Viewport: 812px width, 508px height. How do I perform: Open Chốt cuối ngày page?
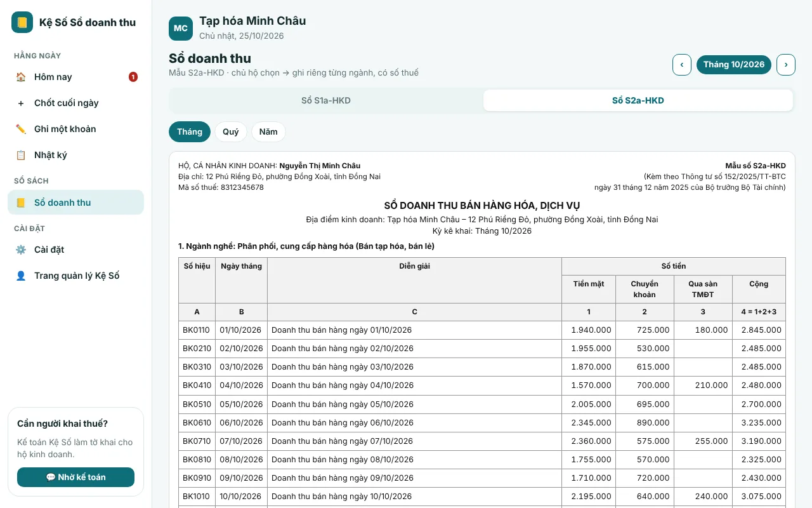76,103
